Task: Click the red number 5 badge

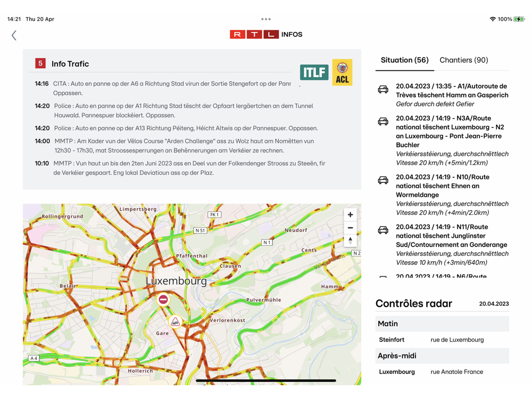Action: click(x=40, y=63)
